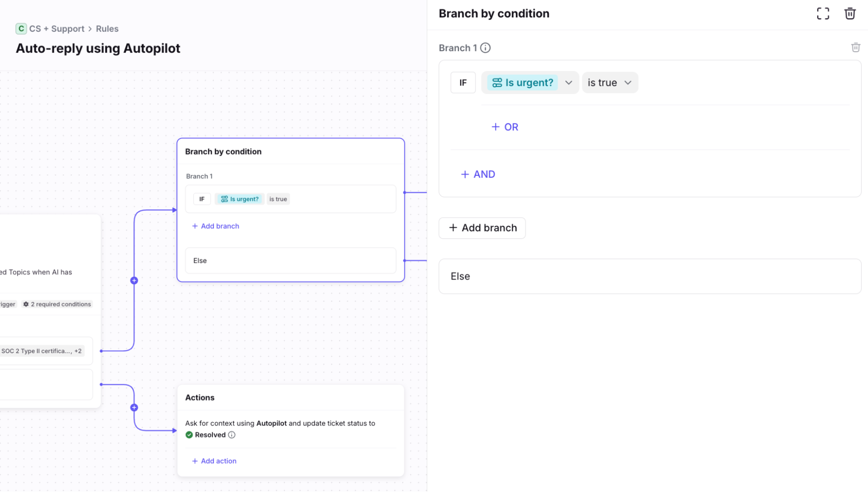Select the Else row in side panel

point(650,276)
